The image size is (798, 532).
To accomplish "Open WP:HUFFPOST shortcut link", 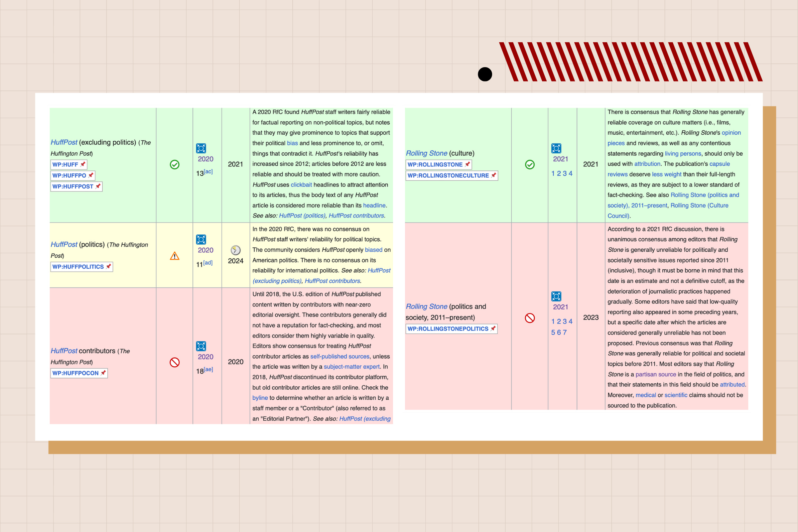I will pyautogui.click(x=72, y=187).
